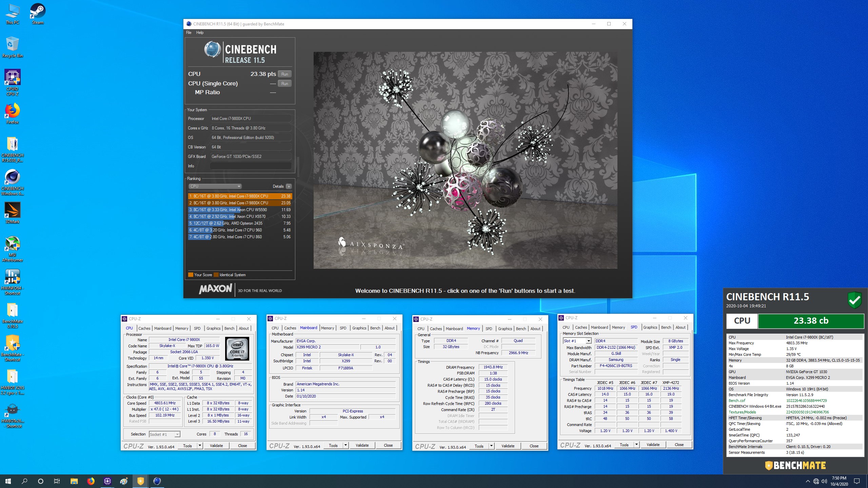Open the CINEBENCH R15.038 folder icon
Screen dimensions: 868x488
tap(13, 149)
